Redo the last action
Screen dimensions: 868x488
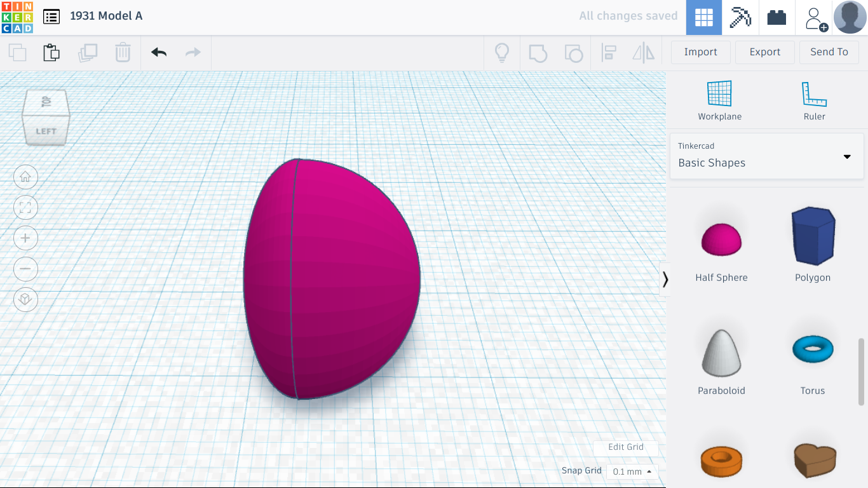193,52
